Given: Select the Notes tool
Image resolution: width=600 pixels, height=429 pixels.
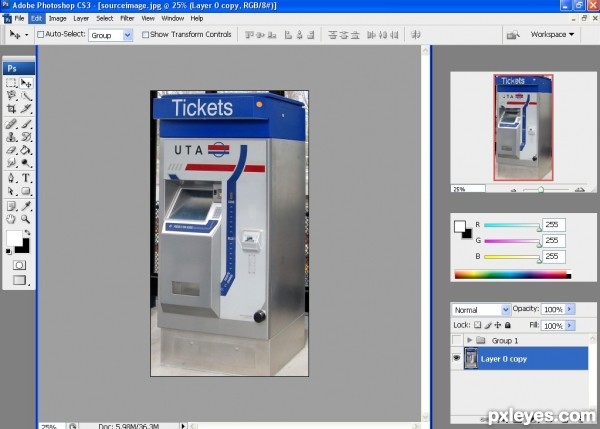Looking at the screenshot, I should 11,206.
